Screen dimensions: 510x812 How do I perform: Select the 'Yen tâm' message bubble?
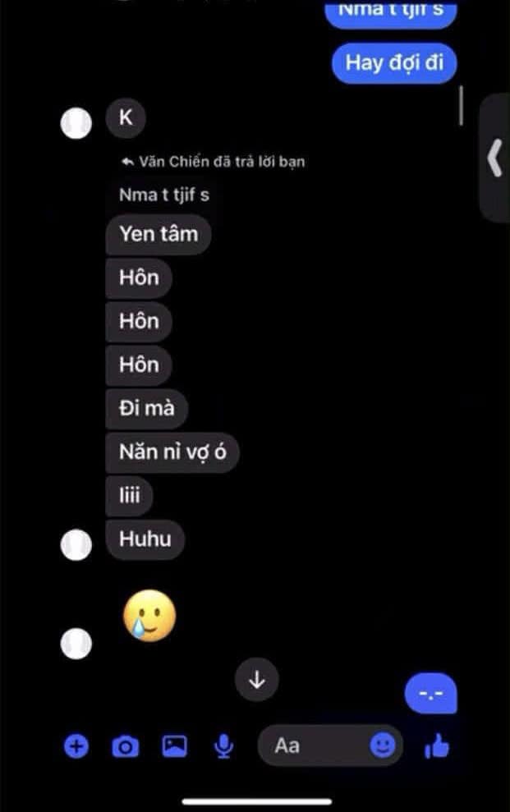tap(159, 234)
